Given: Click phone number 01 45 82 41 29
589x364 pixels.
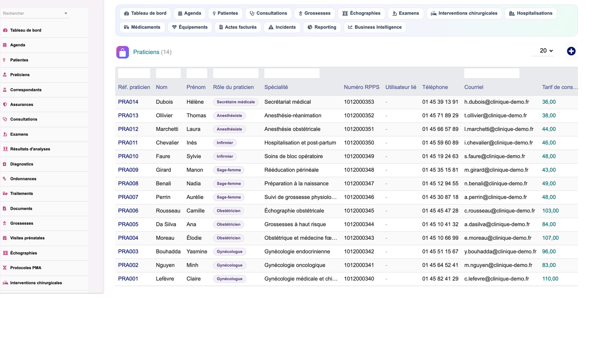Looking at the screenshot, I should tap(440, 279).
